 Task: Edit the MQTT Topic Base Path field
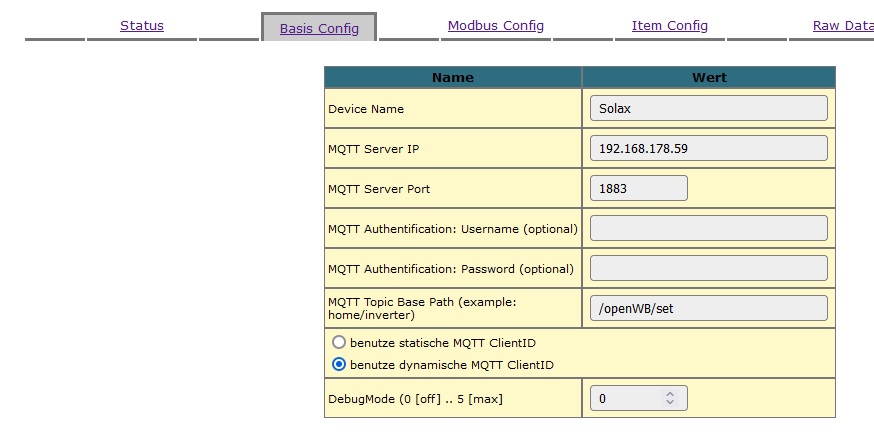(x=708, y=308)
